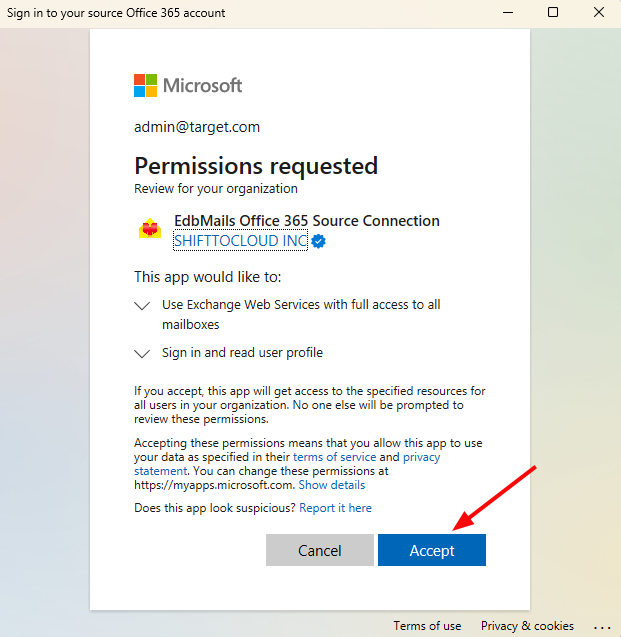Click the EdbMails app icon
The width and height of the screenshot is (621, 637).
pos(150,229)
